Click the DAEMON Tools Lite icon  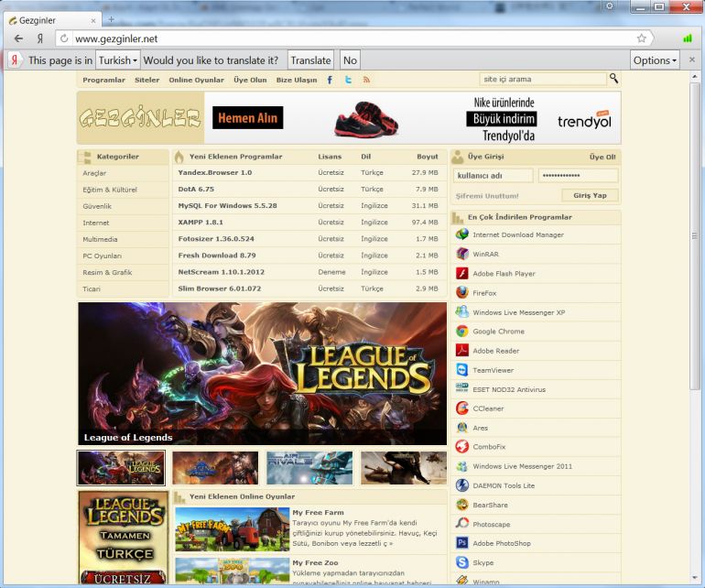[461, 485]
